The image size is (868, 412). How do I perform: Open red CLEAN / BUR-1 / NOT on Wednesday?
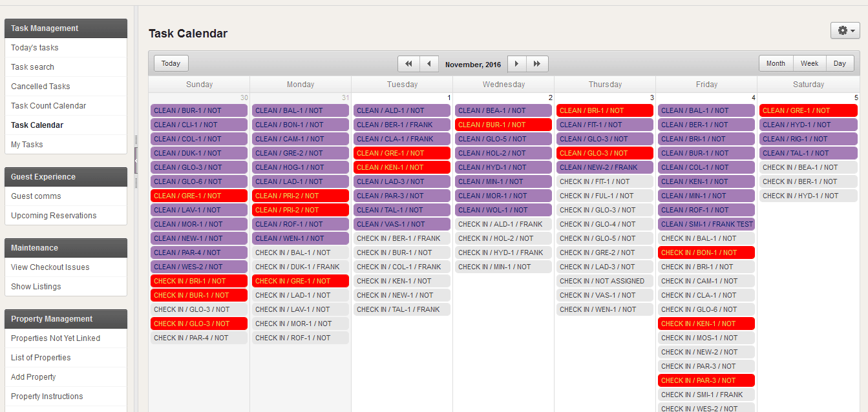pyautogui.click(x=503, y=125)
